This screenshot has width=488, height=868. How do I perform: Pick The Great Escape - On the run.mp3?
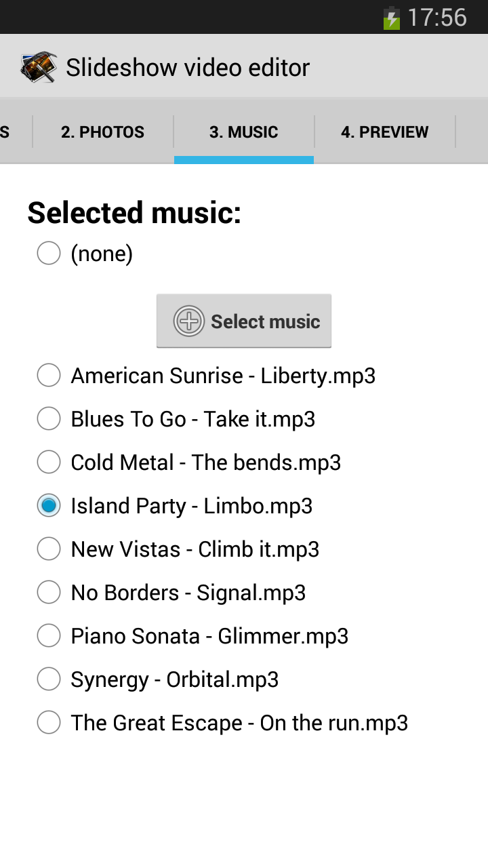(x=222, y=723)
